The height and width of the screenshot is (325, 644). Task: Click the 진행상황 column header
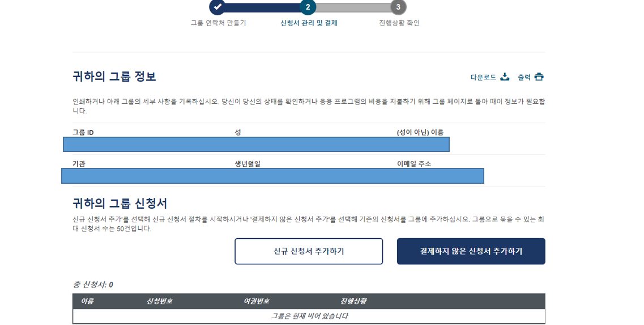coord(353,301)
